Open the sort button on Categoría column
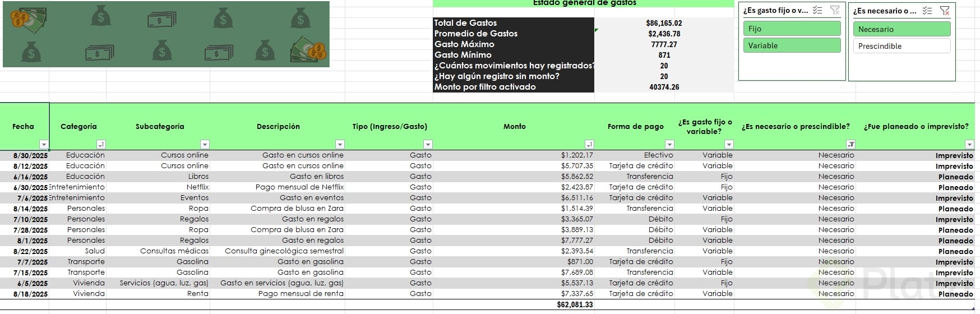Image resolution: width=980 pixels, height=314 pixels. (101, 144)
